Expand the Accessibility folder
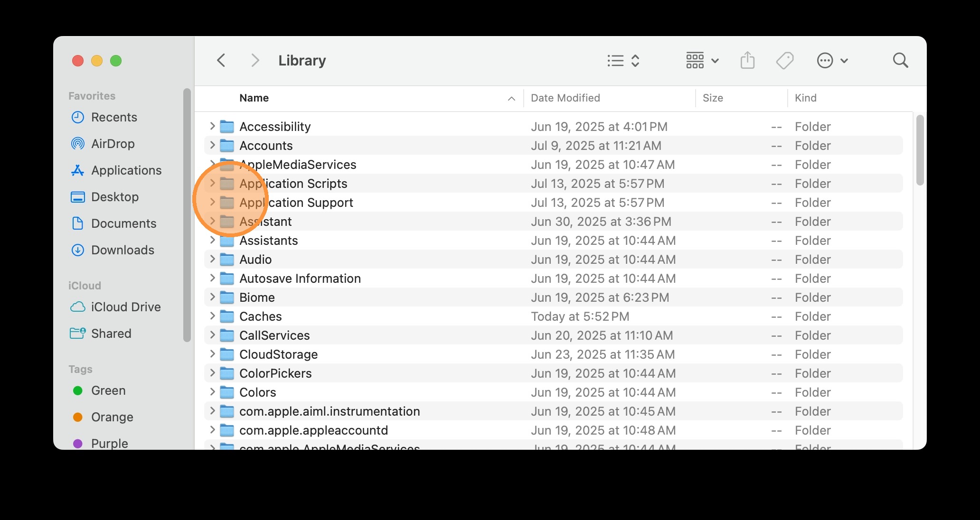This screenshot has height=520, width=980. coord(212,126)
